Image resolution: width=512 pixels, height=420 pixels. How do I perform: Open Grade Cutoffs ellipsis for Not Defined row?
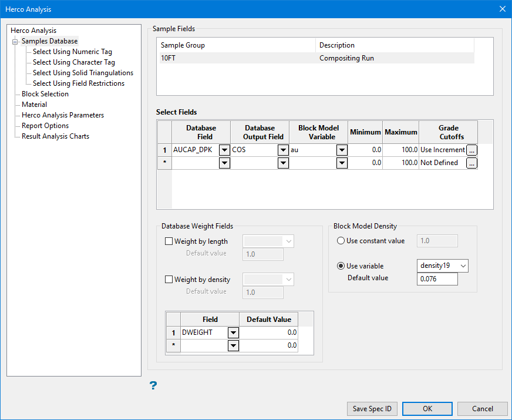pos(471,163)
